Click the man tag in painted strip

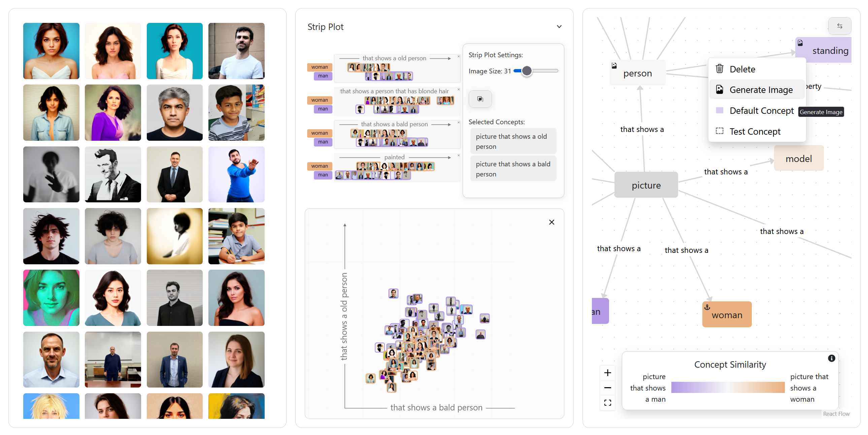pyautogui.click(x=323, y=175)
